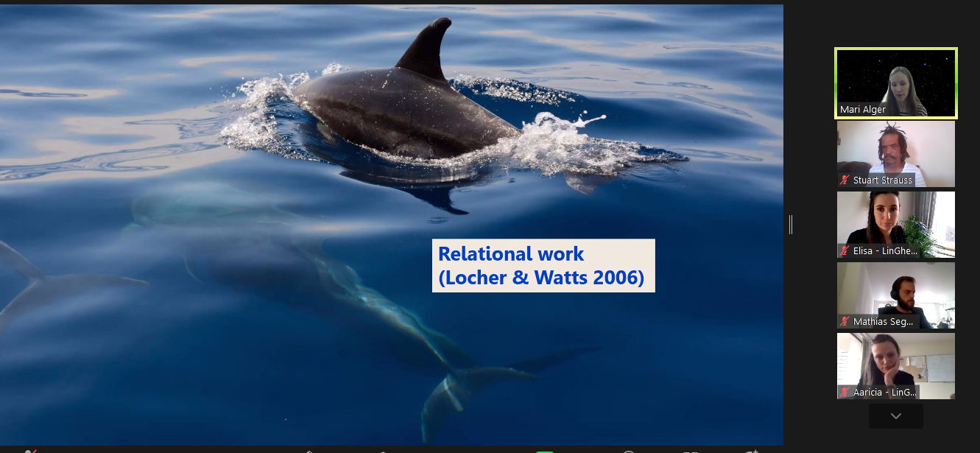Click the 'Aaricia - LinG...' name label

(885, 393)
